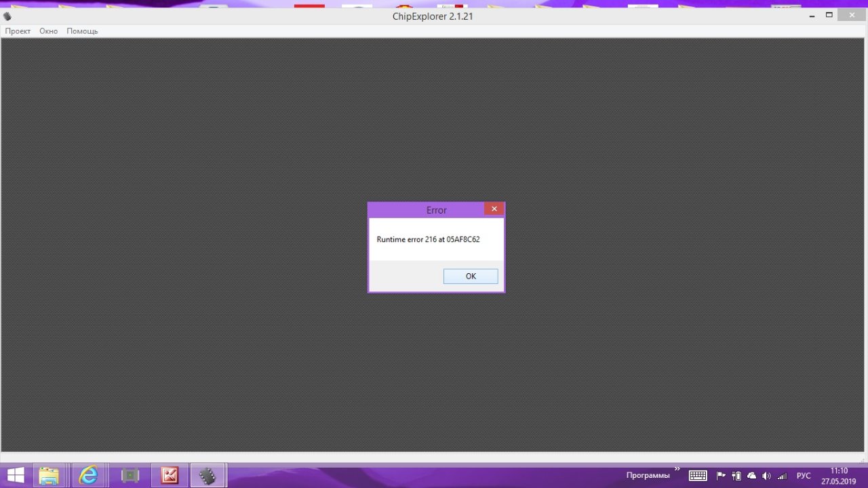The image size is (868, 488).
Task: Expand the Программы toolbar chevron
Action: [677, 469]
